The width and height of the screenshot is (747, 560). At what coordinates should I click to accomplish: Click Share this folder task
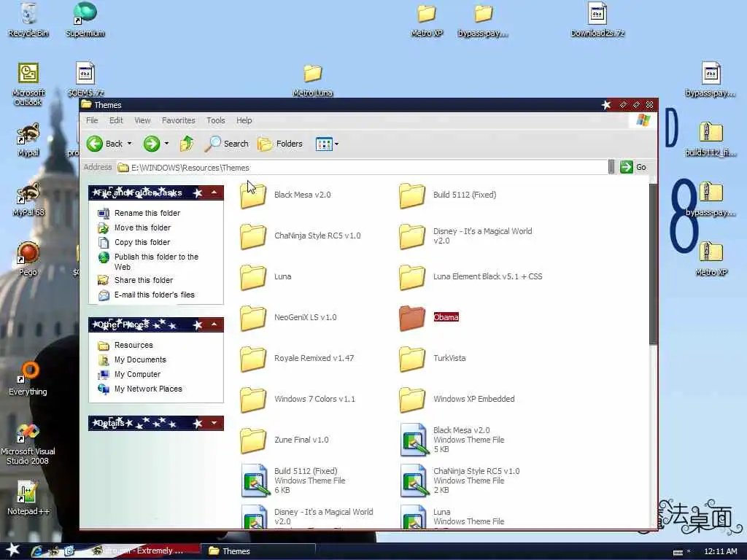[x=135, y=280]
